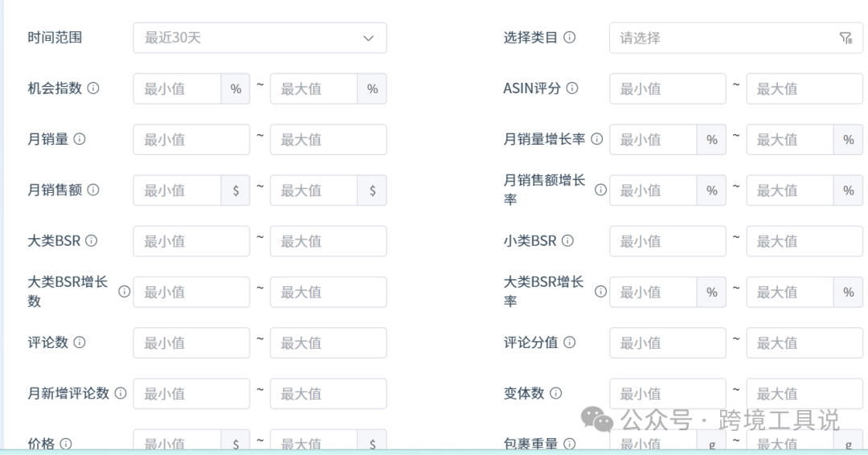Click the info icon next to 月新增评论数
The image size is (868, 455).
point(120,393)
